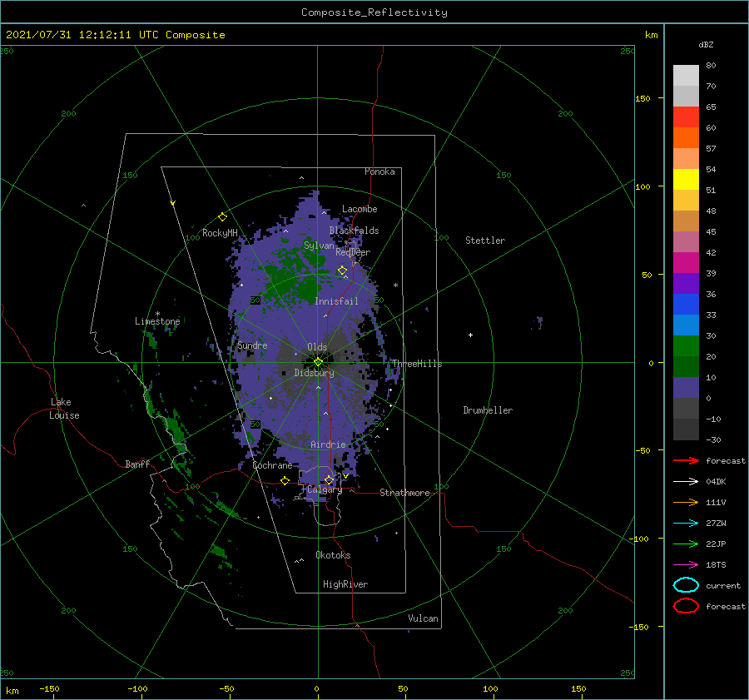The height and width of the screenshot is (700, 749).
Task: Click the 111V legend label
Action: point(716,502)
